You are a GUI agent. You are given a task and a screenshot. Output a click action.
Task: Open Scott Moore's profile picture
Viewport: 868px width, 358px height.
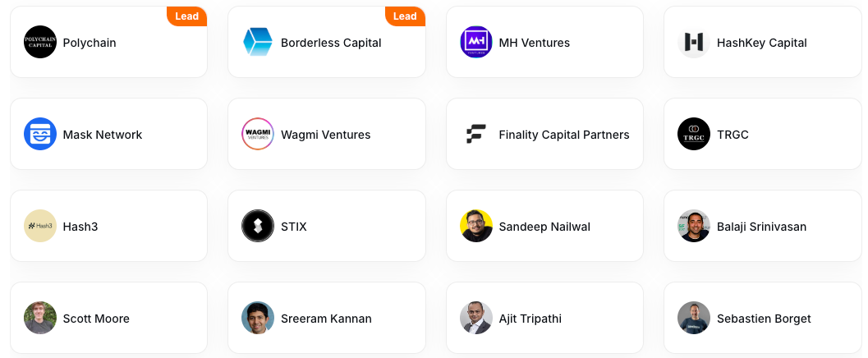(40, 318)
